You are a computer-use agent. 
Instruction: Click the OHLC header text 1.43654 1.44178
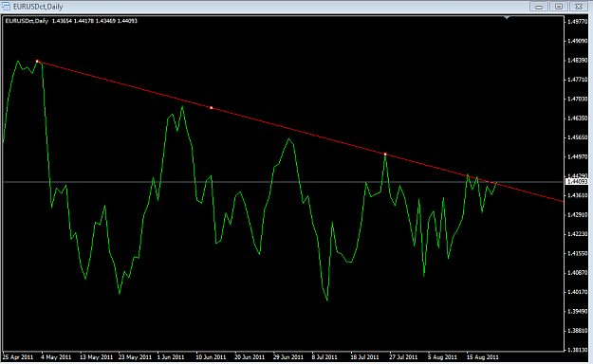tap(73, 21)
